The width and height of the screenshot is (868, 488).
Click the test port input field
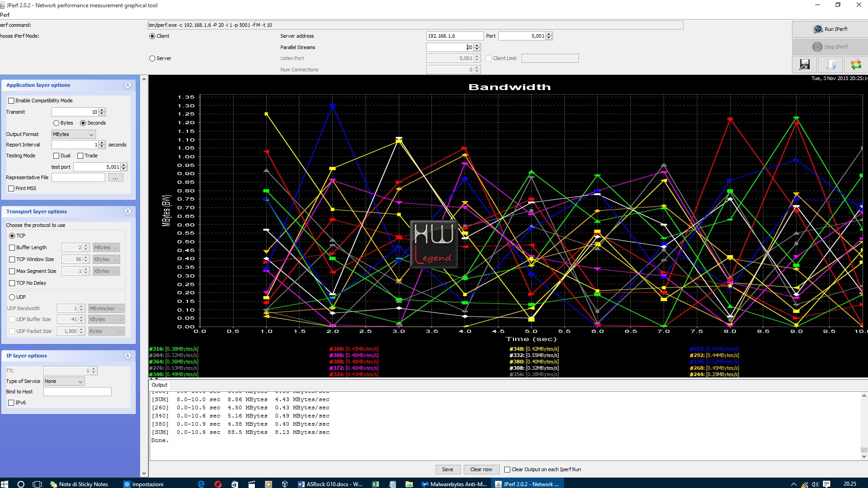click(97, 167)
